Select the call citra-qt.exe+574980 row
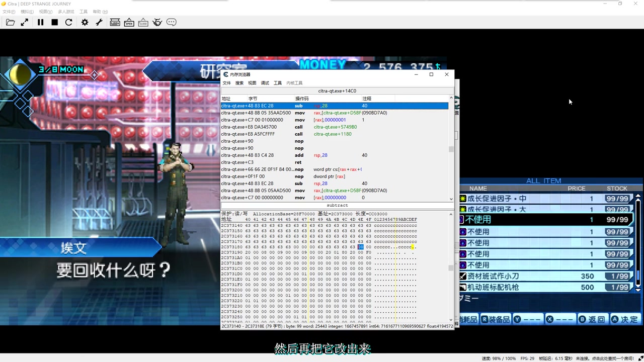Image resolution: width=644 pixels, height=362 pixels. click(335, 127)
